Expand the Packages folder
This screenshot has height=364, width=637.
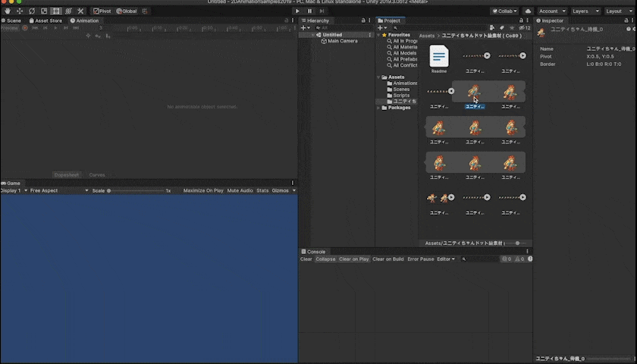click(378, 108)
